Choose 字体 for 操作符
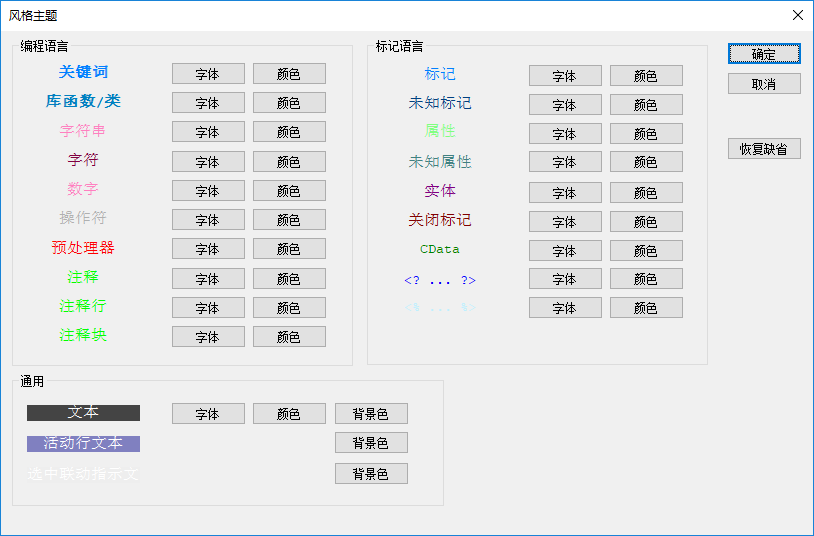This screenshot has height=536, width=814. click(x=208, y=220)
